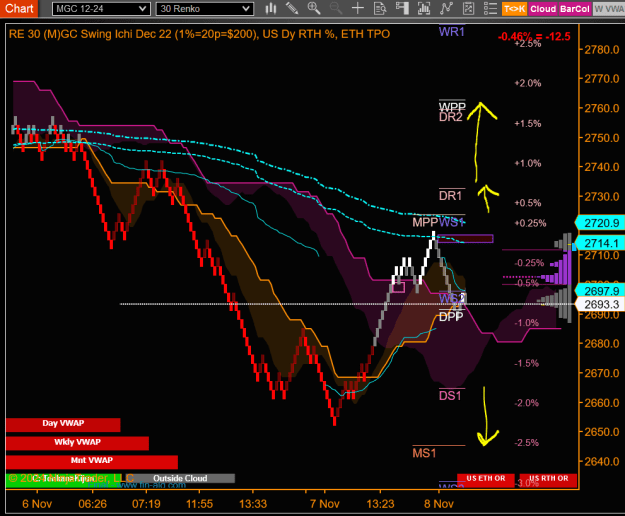Image resolution: width=625 pixels, height=516 pixels.
Task: Click the green Tenkan Kijun status bar
Action: [x=63, y=481]
